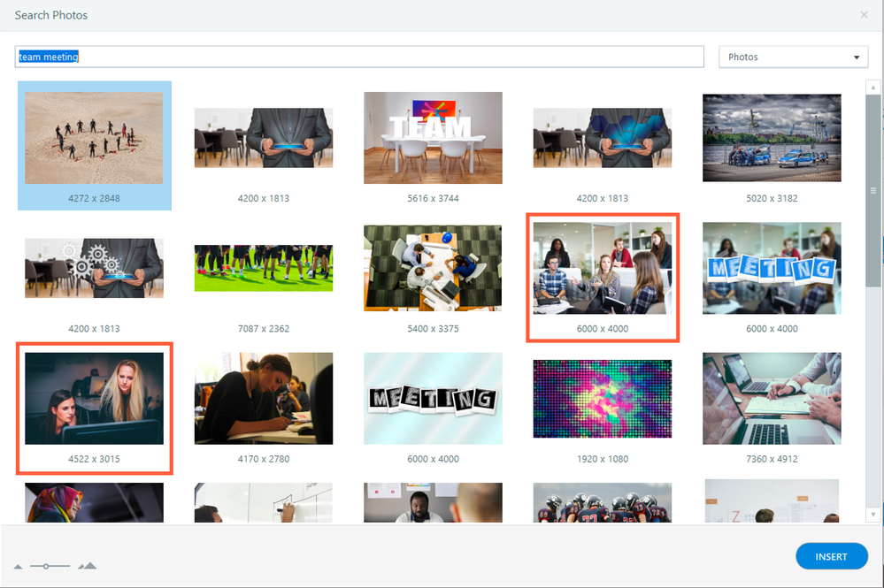
Task: Open the Photos type dropdown
Action: 793,57
